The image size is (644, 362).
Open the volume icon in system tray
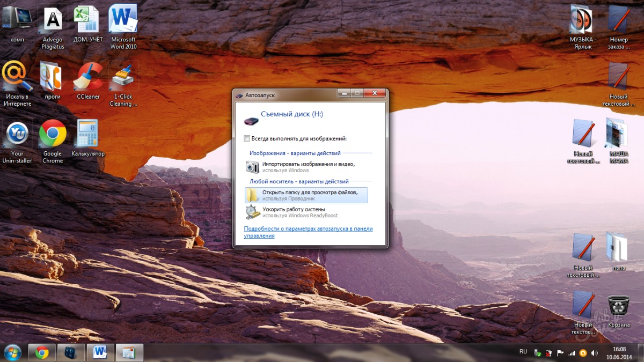pyautogui.click(x=594, y=353)
